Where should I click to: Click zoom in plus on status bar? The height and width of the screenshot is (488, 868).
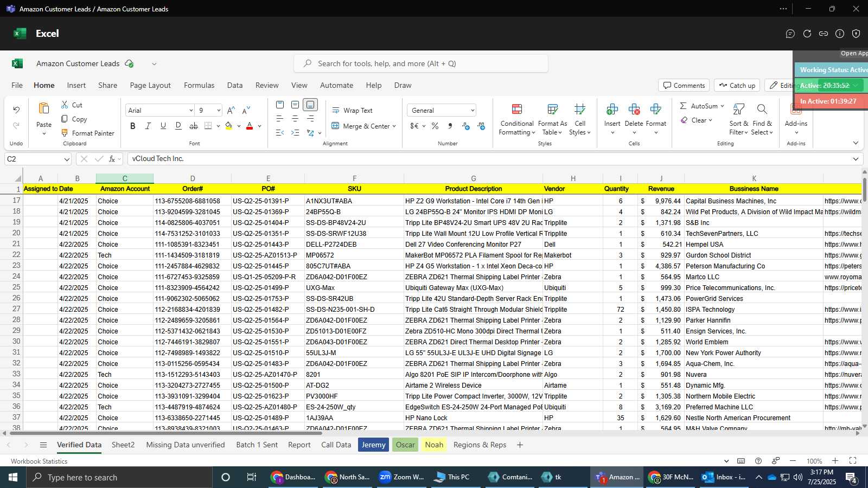[835, 461]
